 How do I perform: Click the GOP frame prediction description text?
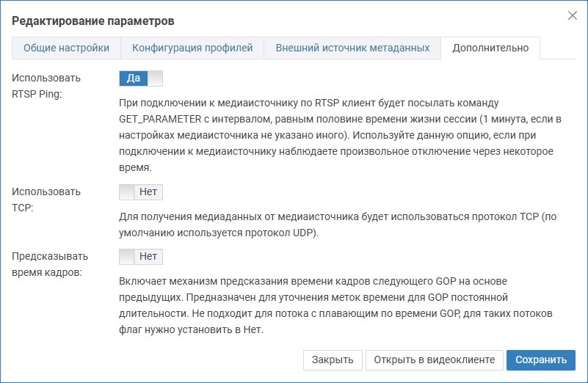335,305
